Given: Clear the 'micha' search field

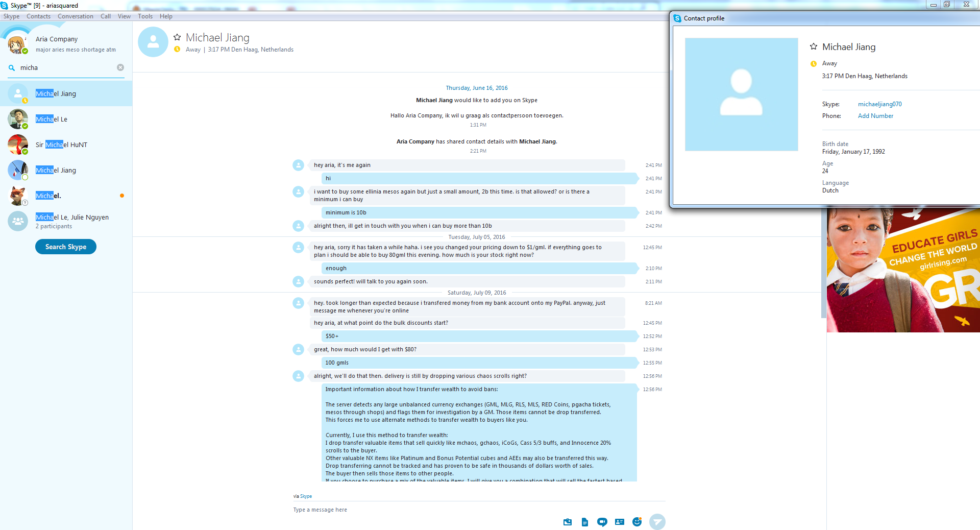Looking at the screenshot, I should click(x=120, y=67).
